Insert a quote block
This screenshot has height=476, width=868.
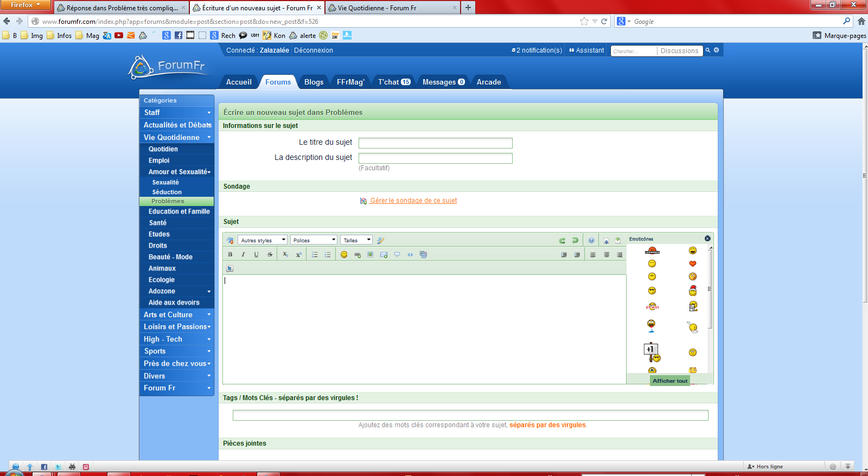[x=397, y=254]
